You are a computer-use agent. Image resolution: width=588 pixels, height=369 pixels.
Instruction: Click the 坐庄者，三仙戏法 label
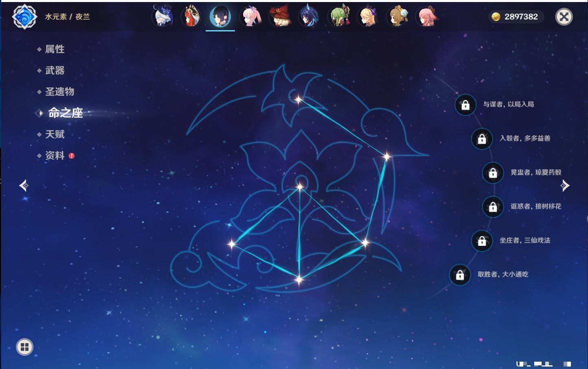525,240
